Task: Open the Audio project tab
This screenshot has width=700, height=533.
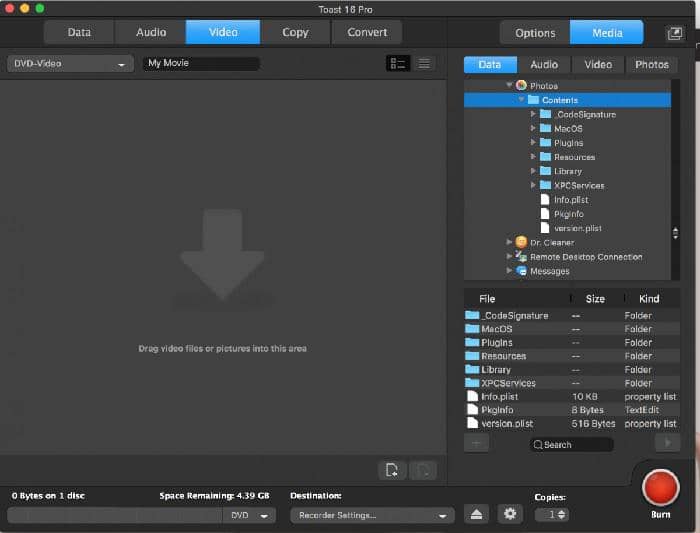Action: (151, 32)
